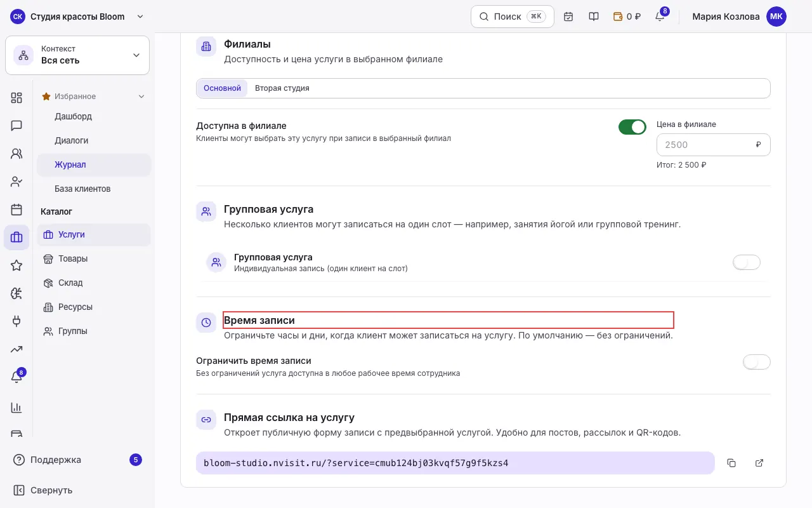Screen dimensions: 812x508
Task: Open the dashboard grid icon in the left rail
Action: click(16, 98)
